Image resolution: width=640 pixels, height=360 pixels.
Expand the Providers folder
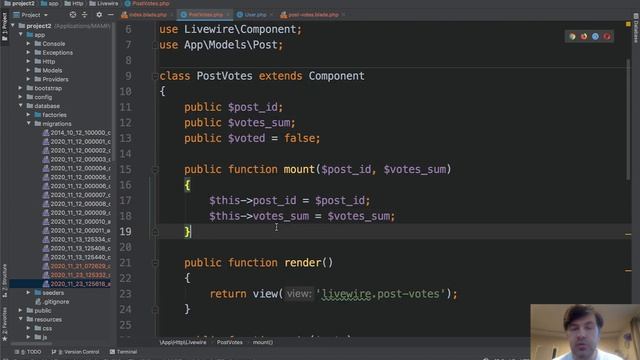(x=29, y=79)
